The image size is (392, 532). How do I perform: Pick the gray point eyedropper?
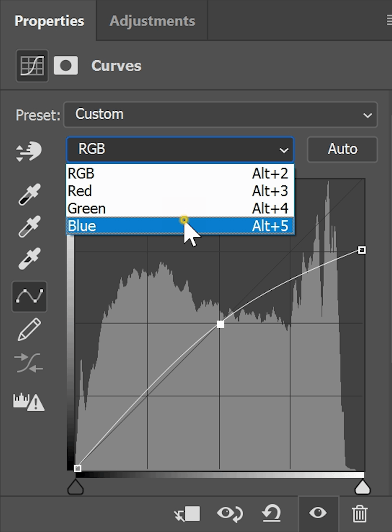tap(29, 226)
